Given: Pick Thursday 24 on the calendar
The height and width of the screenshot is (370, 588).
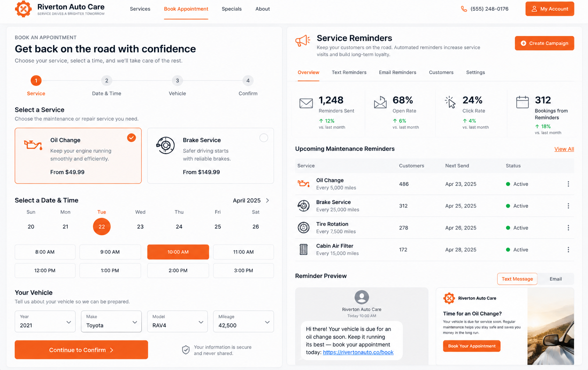Looking at the screenshot, I should coord(179,227).
